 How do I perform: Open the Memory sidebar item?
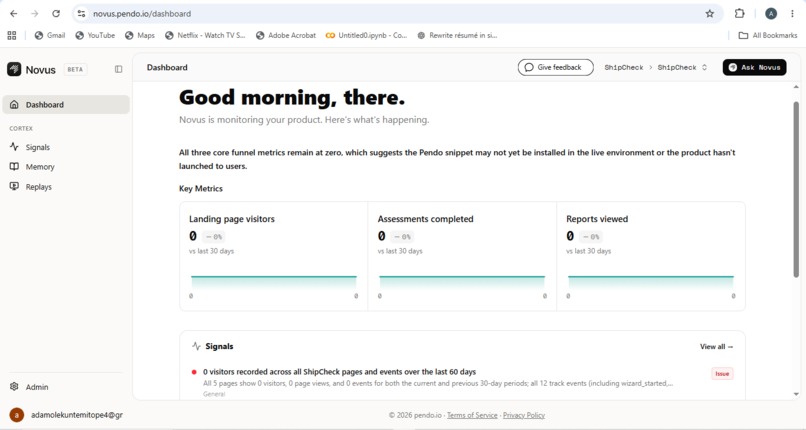[x=66, y=167]
